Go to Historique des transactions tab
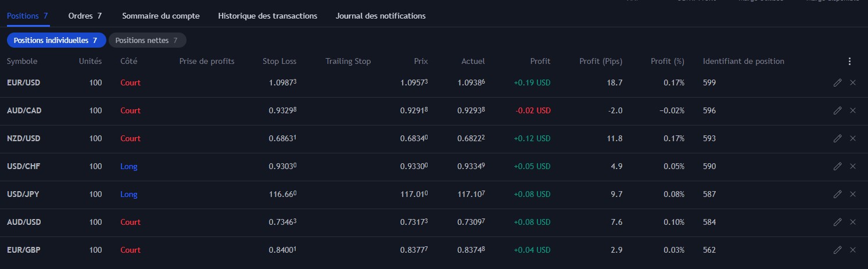The width and height of the screenshot is (868, 269). pos(267,16)
